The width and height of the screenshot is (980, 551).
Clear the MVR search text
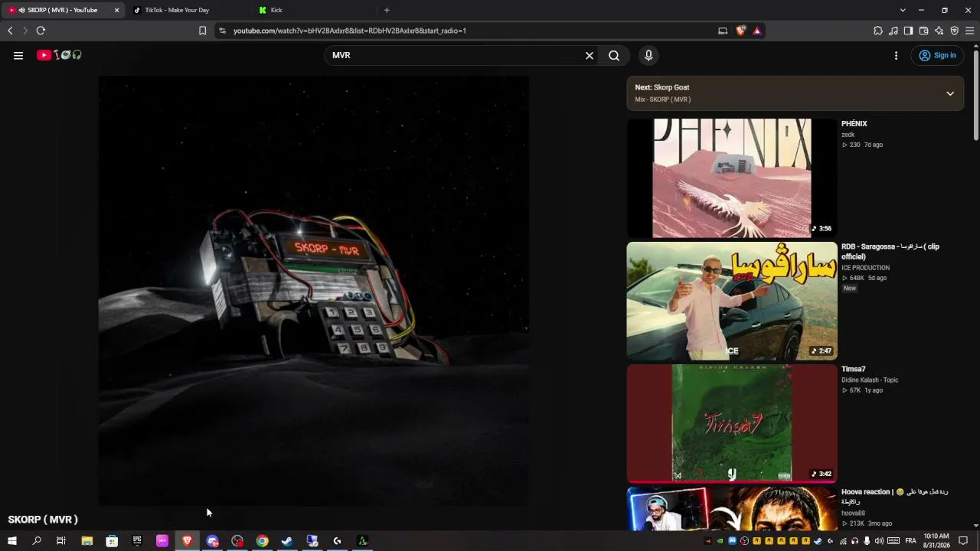pyautogui.click(x=590, y=55)
